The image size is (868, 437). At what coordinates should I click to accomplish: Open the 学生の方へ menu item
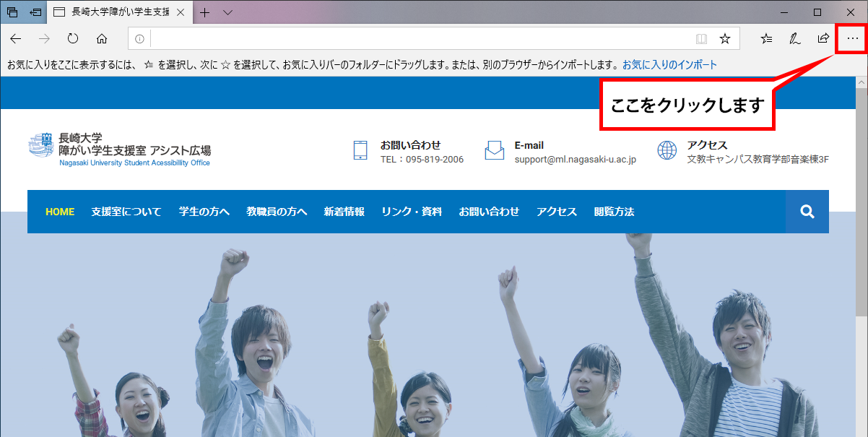point(204,212)
